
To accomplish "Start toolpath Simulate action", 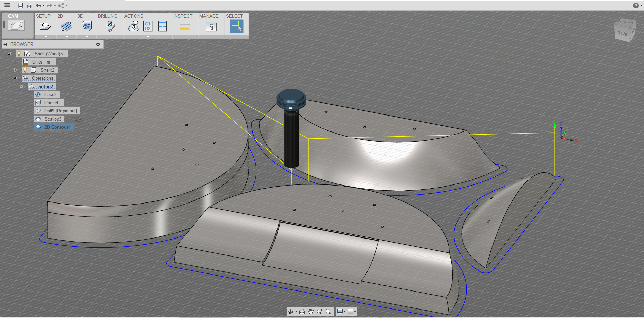I will pos(133,26).
